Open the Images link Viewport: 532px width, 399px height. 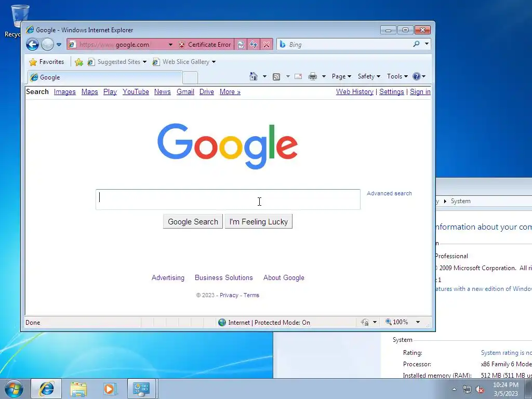65,91
